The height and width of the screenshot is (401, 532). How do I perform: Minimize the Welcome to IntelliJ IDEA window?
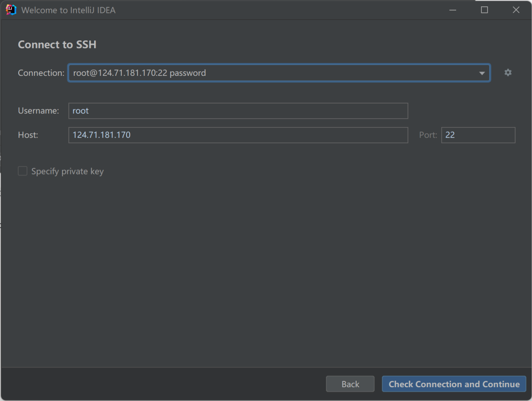click(x=453, y=10)
